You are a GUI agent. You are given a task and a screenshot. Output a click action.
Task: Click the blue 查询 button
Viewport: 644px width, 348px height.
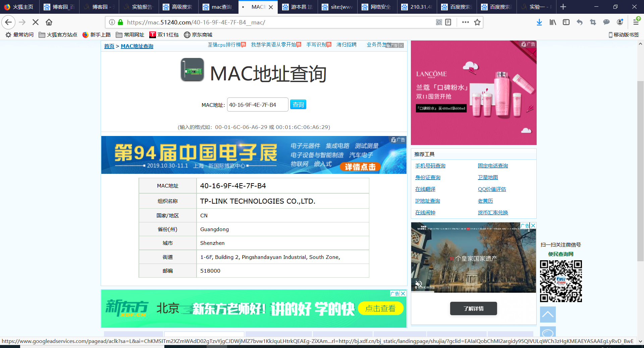(x=298, y=105)
